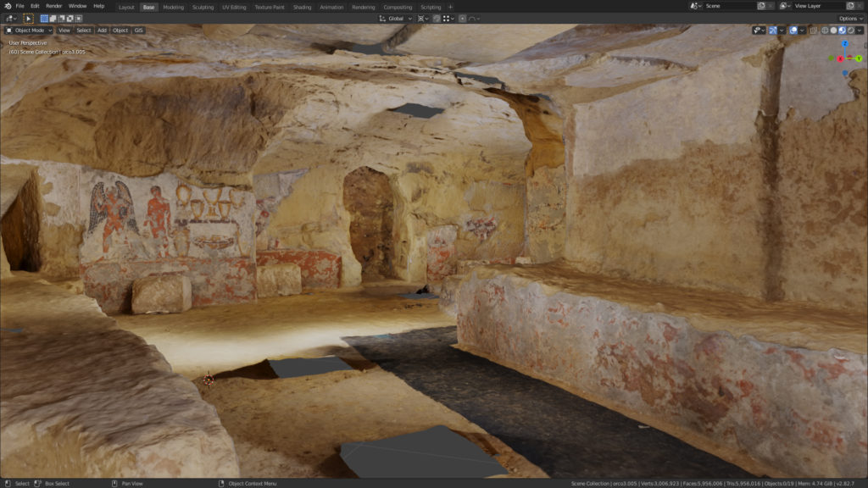
Task: Click the Scene Collection statistics in the status bar
Action: (712, 484)
